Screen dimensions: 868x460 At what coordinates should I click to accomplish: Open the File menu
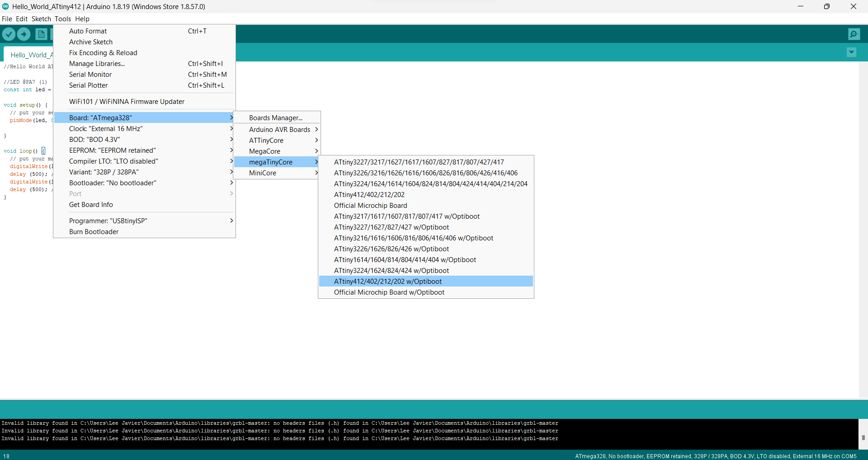click(x=7, y=19)
